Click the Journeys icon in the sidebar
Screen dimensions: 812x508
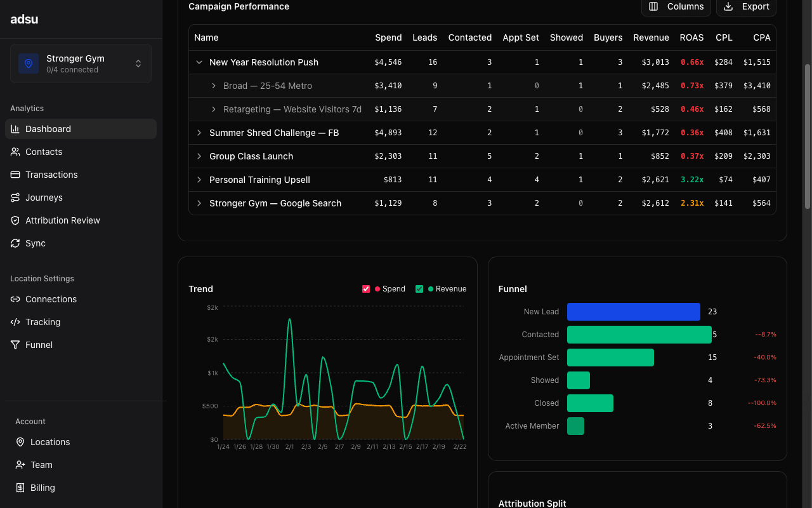pyautogui.click(x=15, y=197)
